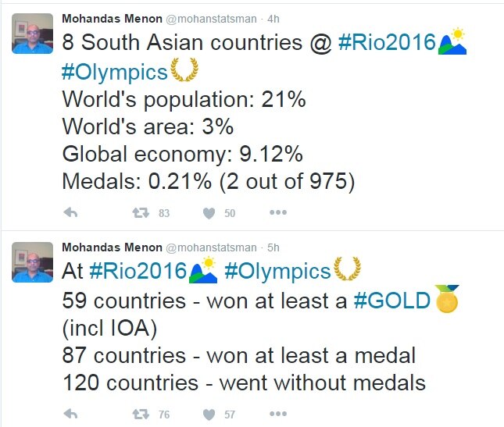Open Mohandas Menon's avatar on the second tweet
Image resolution: width=504 pixels, height=427 pixels.
click(33, 262)
